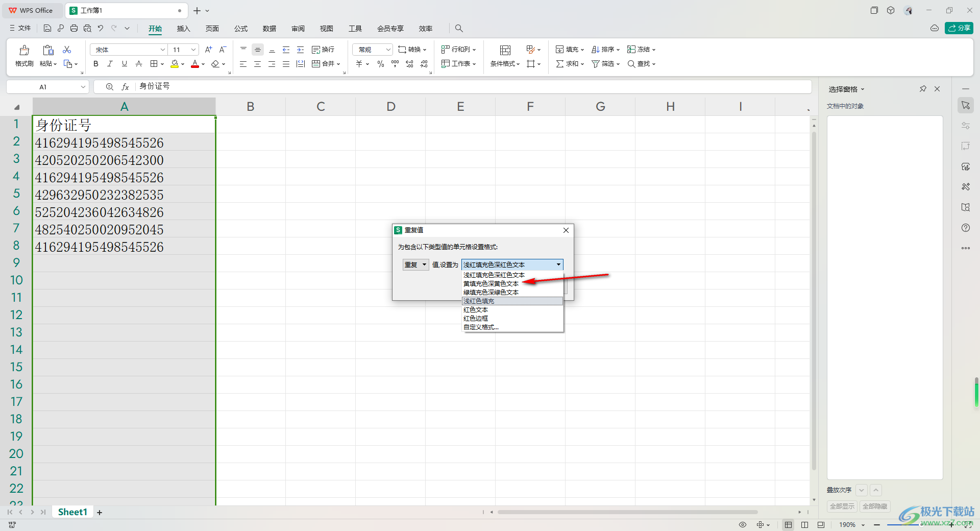Open the 文件 (File) menu

20,28
